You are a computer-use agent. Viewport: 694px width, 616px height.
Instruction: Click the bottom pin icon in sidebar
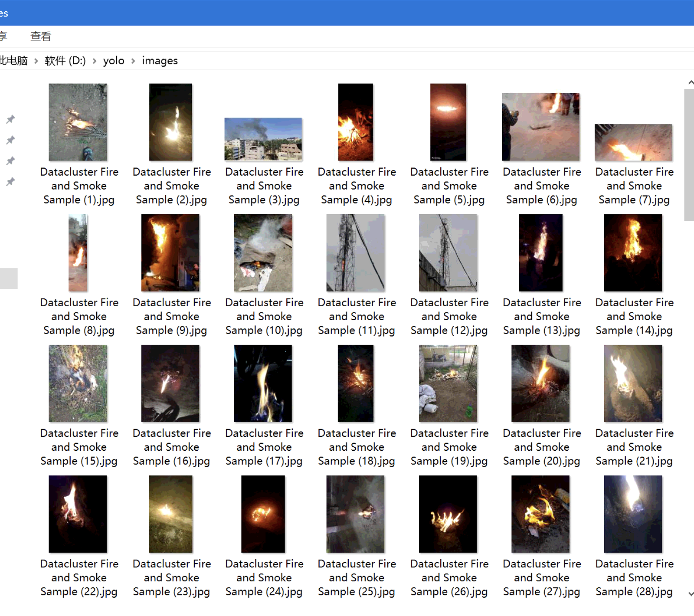click(10, 182)
